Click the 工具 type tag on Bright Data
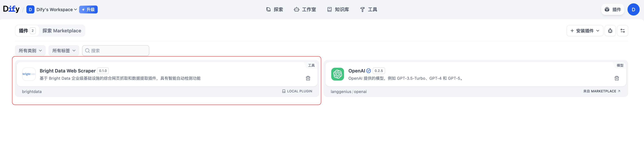The height and width of the screenshot is (152, 644). pyautogui.click(x=311, y=65)
